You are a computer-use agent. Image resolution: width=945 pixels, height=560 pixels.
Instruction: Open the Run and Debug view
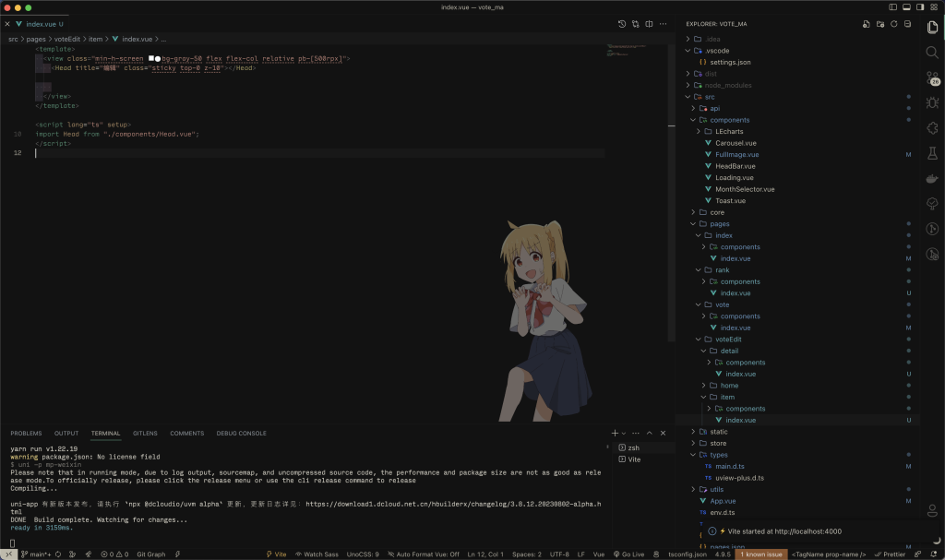click(x=932, y=103)
